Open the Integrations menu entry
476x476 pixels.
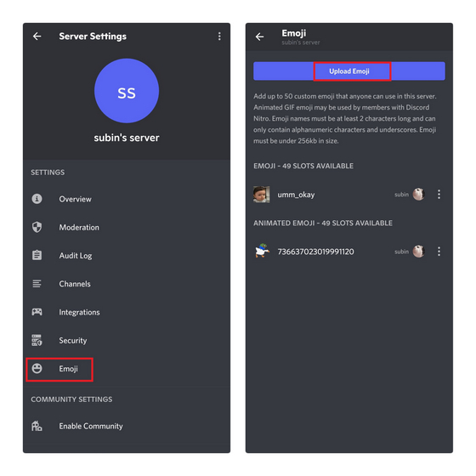(x=127, y=312)
